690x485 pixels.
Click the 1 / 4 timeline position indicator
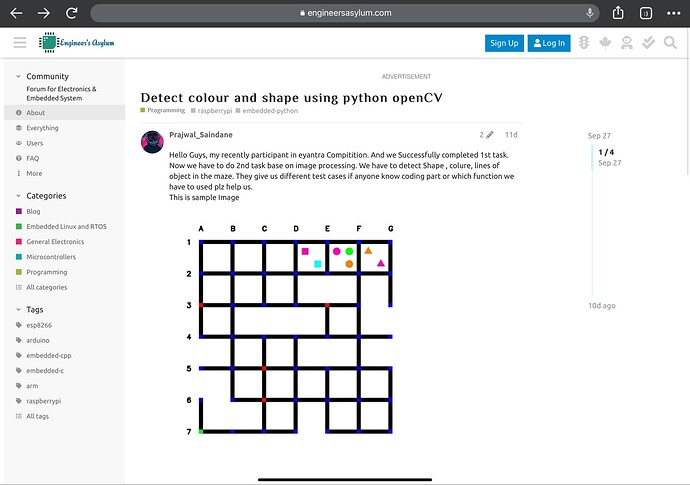[x=606, y=152]
